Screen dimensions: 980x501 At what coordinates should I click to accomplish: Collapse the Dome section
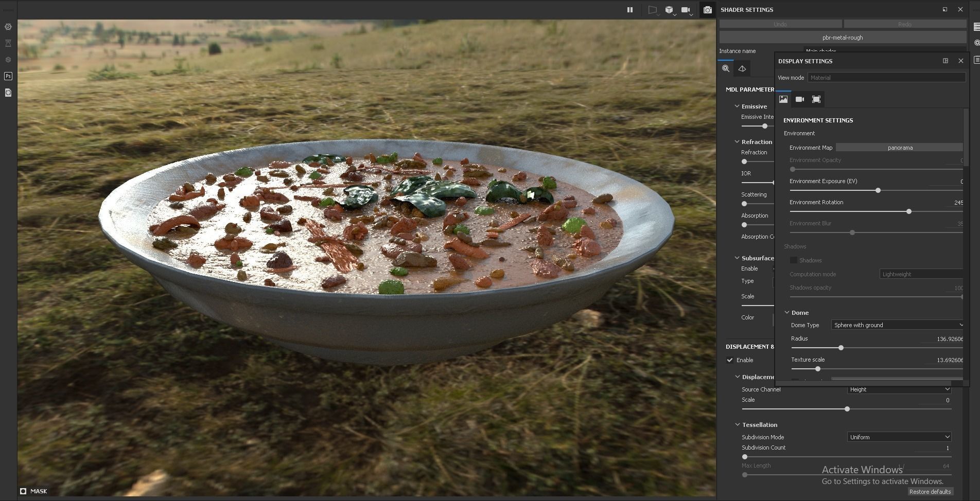[787, 313]
